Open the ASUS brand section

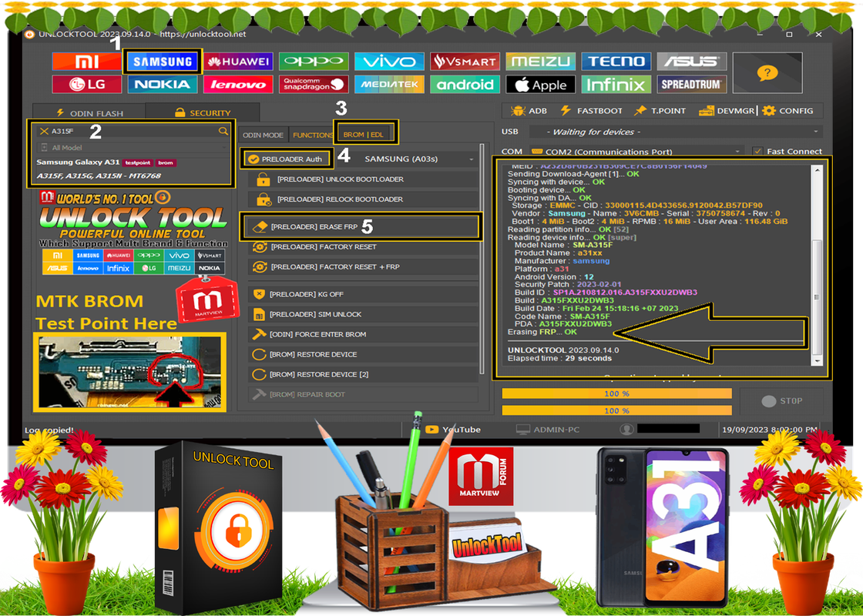[692, 62]
